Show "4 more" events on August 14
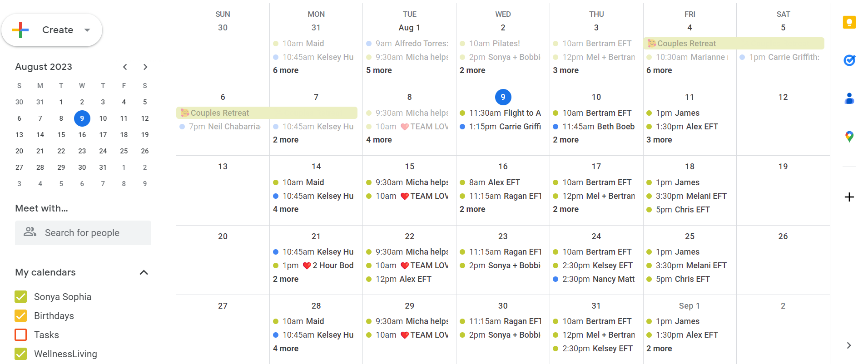Screen dimensions: 868x364 286,209
